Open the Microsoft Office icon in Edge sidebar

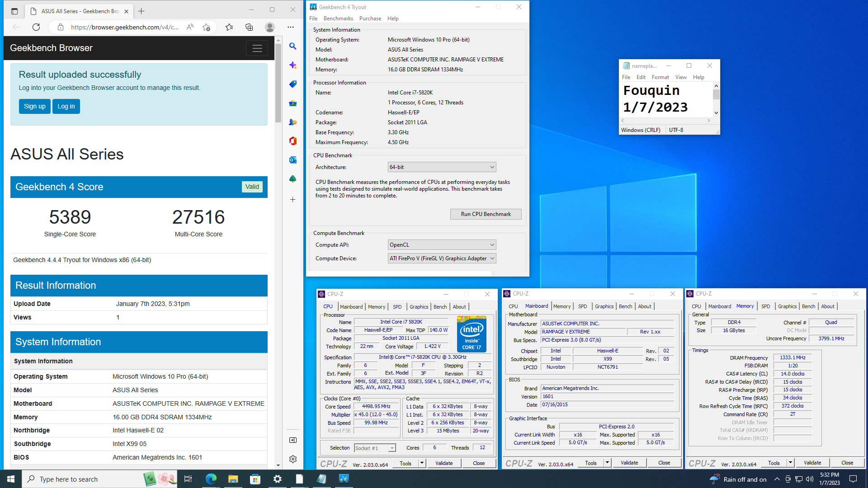coord(293,141)
